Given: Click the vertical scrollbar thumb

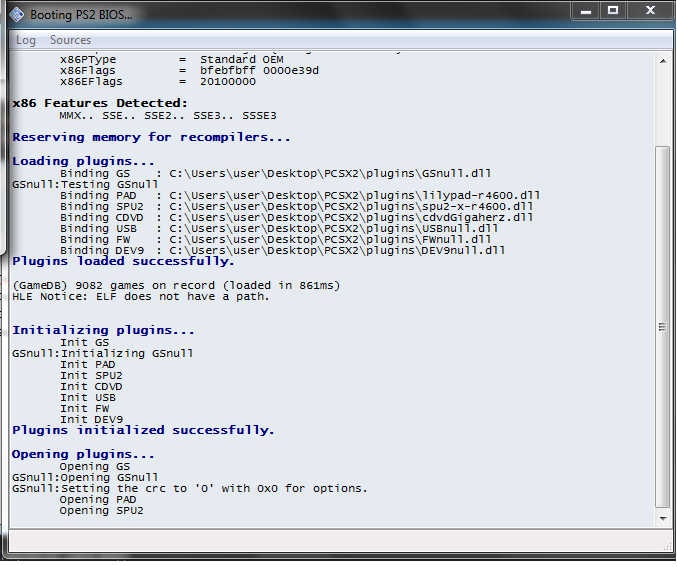Looking at the screenshot, I should click(x=663, y=327).
